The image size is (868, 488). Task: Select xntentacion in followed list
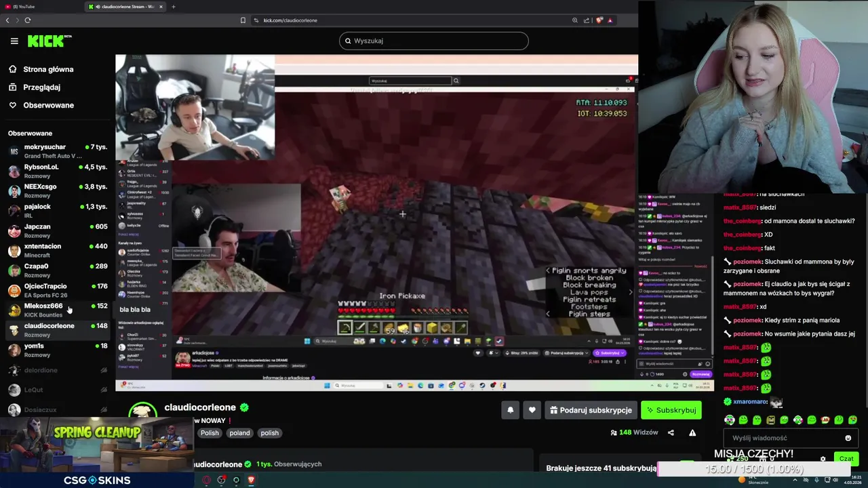click(x=58, y=250)
